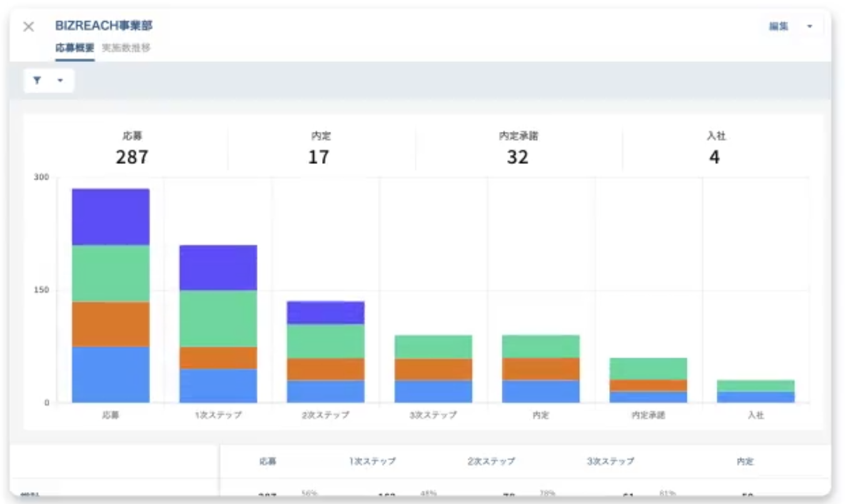Click green segment of 1次ステップ bar

pos(218,318)
